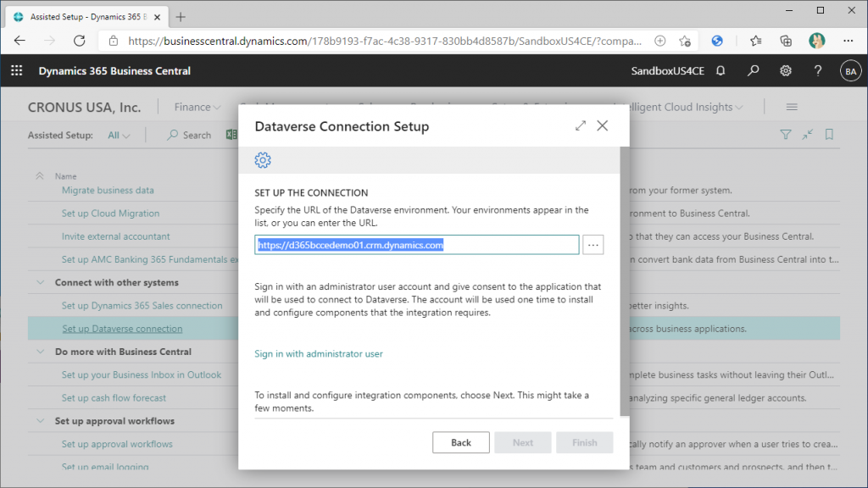Collapse the Set up approval workflows group

click(x=41, y=420)
